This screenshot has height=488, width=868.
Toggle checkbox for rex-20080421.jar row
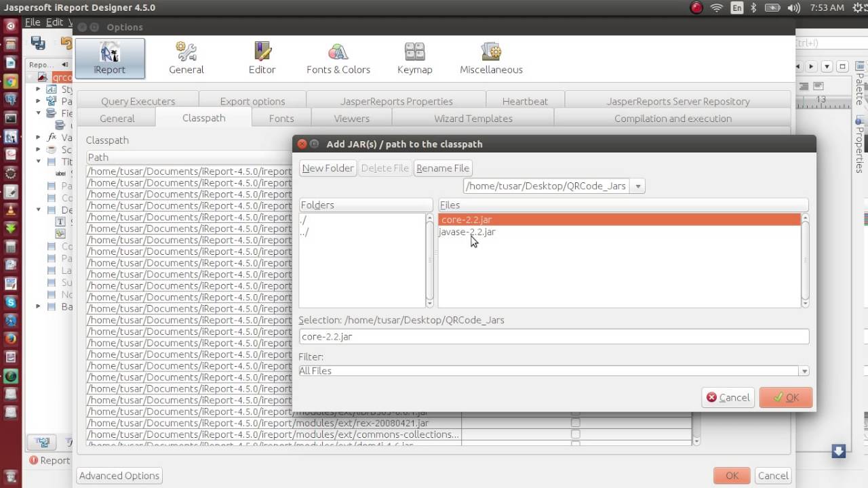(x=575, y=423)
